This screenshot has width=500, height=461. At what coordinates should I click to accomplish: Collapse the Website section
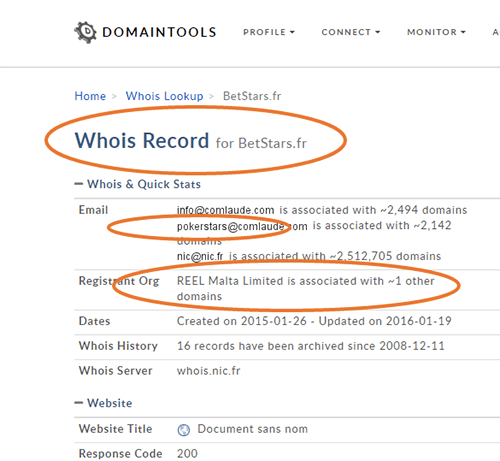[103, 403]
